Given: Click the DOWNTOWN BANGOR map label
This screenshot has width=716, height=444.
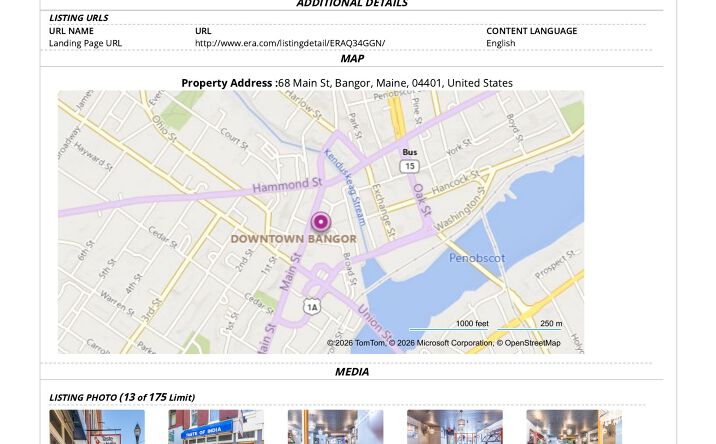Looking at the screenshot, I should [x=294, y=238].
